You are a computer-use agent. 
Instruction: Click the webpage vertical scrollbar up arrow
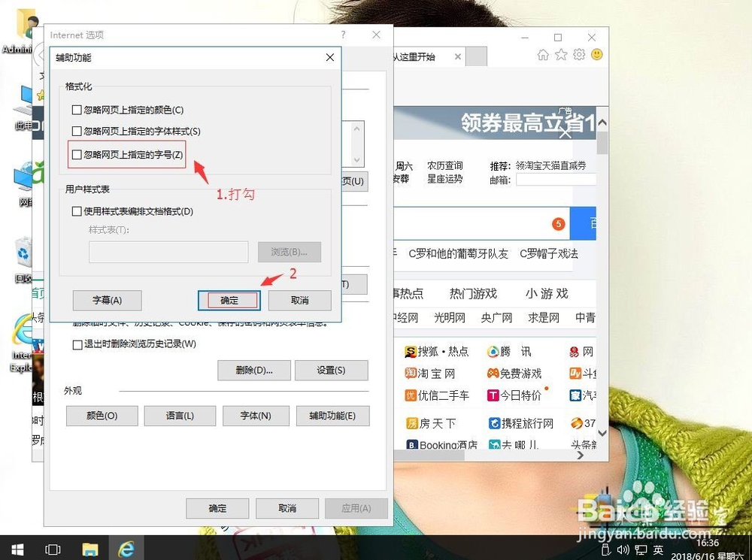coord(602,123)
